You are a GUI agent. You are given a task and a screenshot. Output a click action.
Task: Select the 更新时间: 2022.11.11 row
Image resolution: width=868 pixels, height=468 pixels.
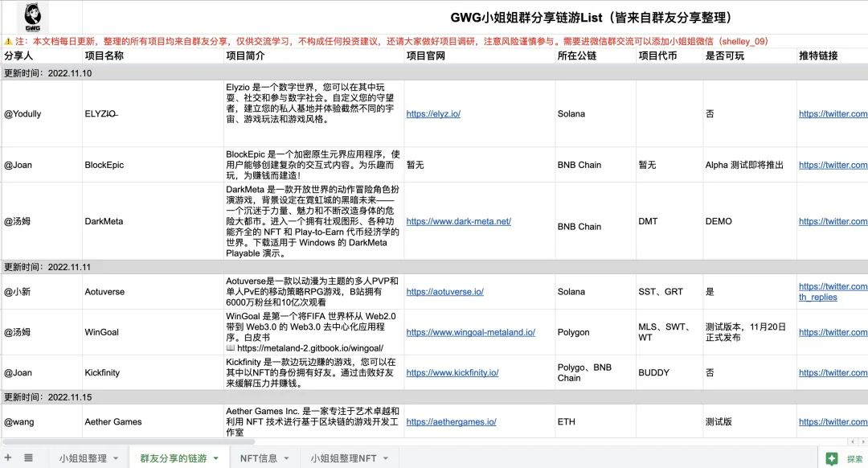click(434, 267)
